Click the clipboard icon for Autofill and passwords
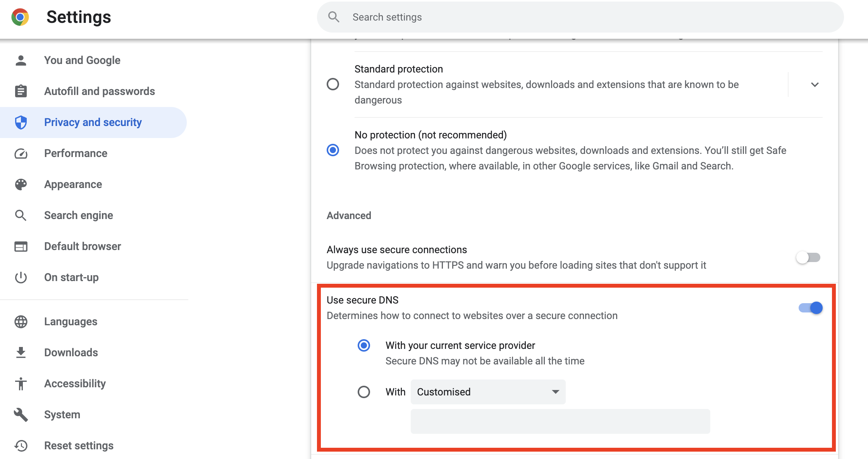This screenshot has width=868, height=459. [x=21, y=91]
